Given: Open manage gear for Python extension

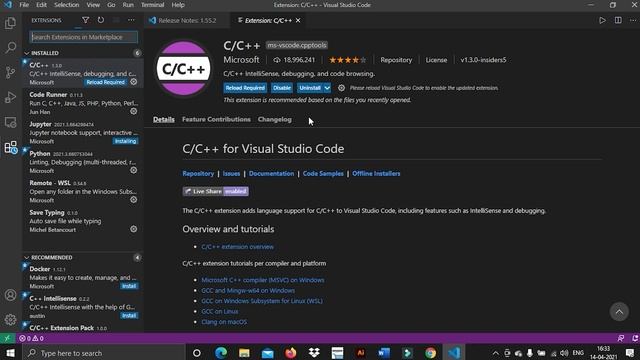Looking at the screenshot, I should point(133,170).
